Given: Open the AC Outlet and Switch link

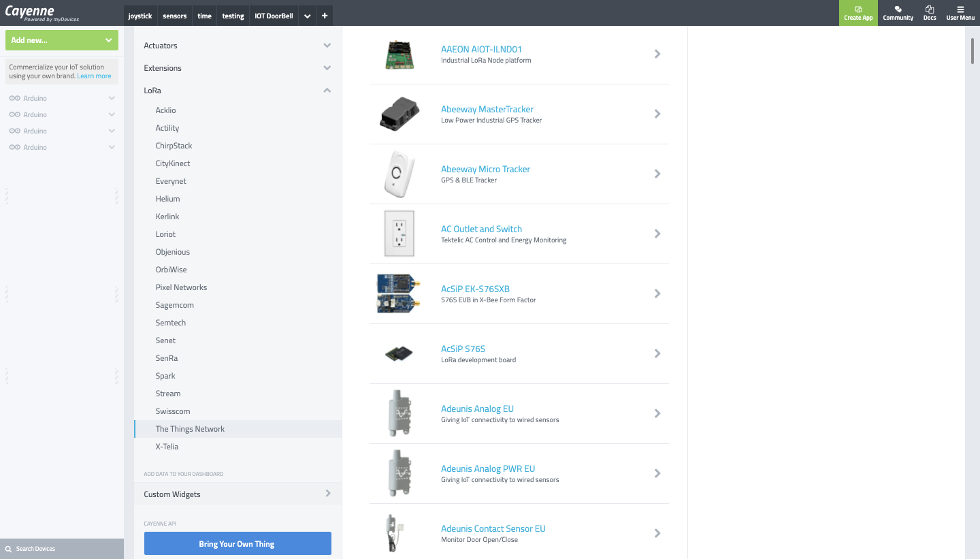Looking at the screenshot, I should coord(482,229).
